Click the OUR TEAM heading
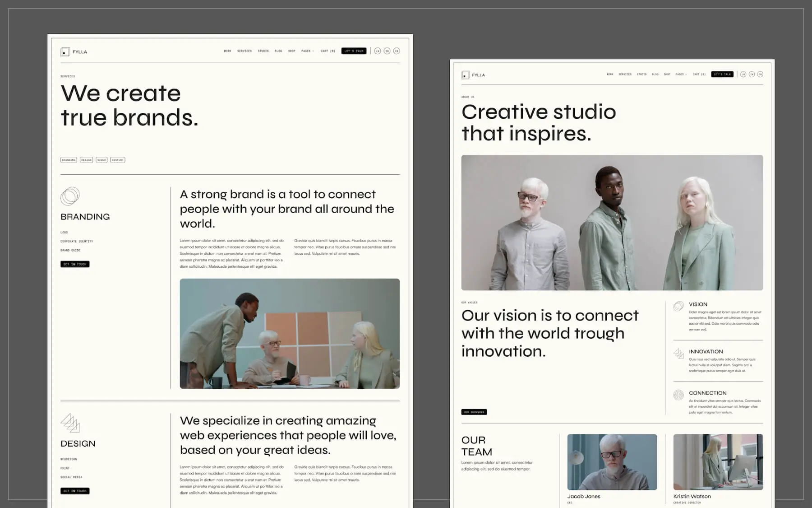The width and height of the screenshot is (812, 508). point(477,446)
